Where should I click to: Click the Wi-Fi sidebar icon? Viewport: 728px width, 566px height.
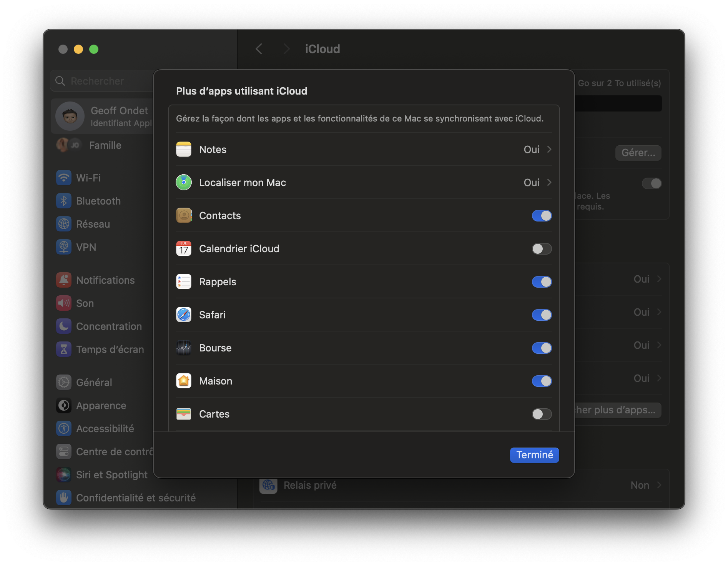pyautogui.click(x=64, y=178)
